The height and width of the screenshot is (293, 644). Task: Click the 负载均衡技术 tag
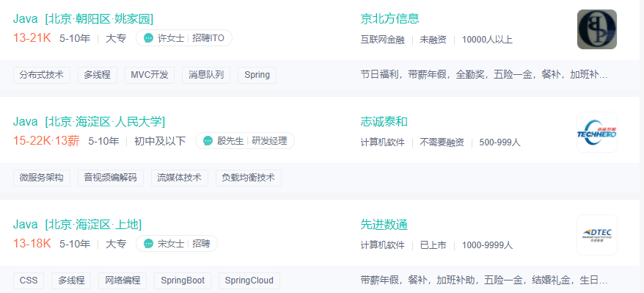point(249,178)
